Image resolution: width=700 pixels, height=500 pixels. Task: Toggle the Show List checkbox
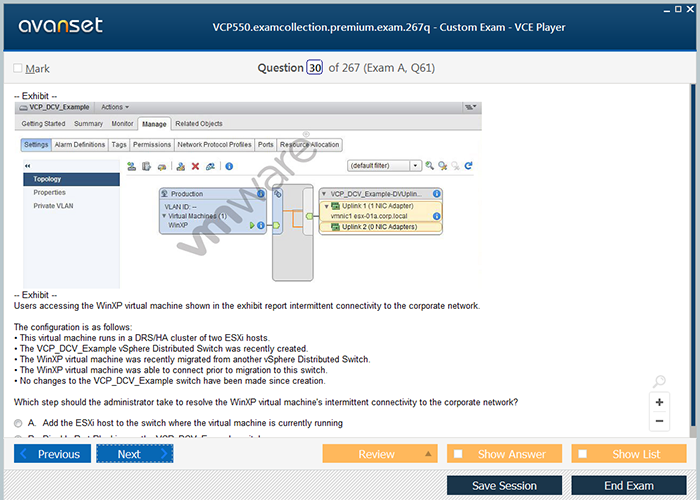[583, 454]
